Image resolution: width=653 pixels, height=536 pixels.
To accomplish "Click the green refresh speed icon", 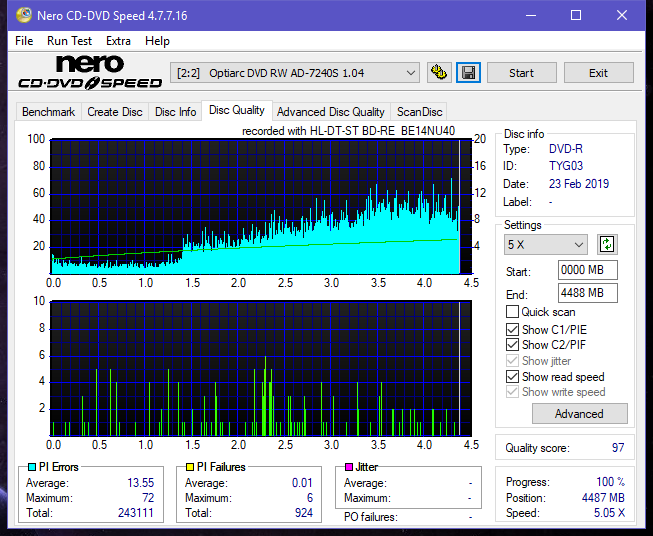I will [x=607, y=244].
